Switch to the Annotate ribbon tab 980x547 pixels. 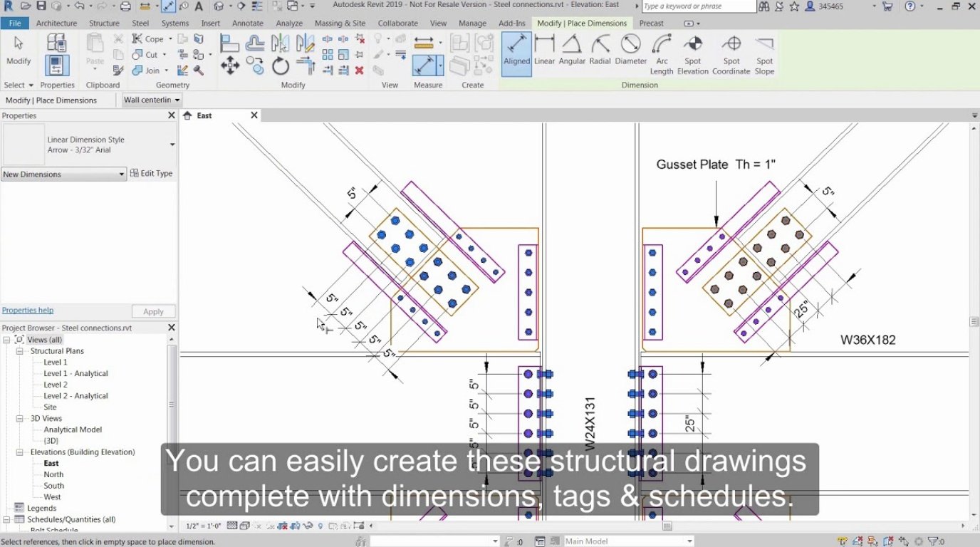(x=248, y=23)
